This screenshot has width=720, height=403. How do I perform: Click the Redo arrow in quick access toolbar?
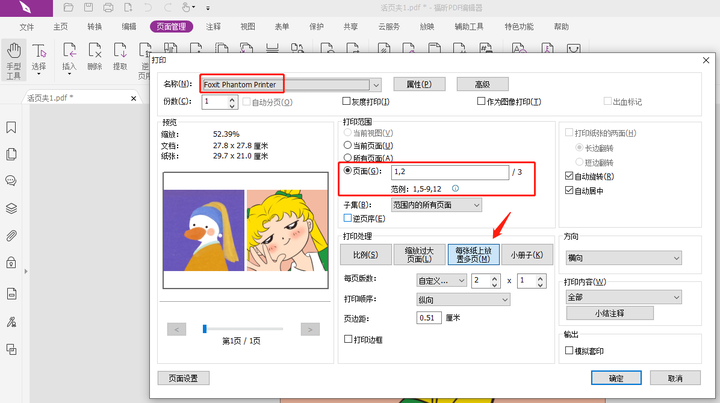pyautogui.click(x=168, y=7)
